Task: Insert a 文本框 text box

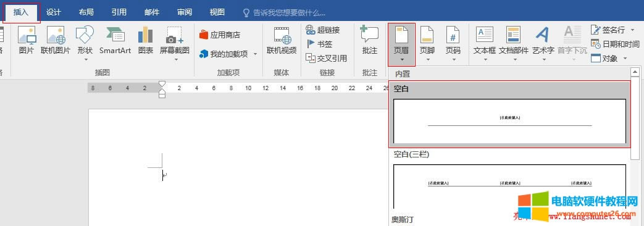Action: point(485,43)
